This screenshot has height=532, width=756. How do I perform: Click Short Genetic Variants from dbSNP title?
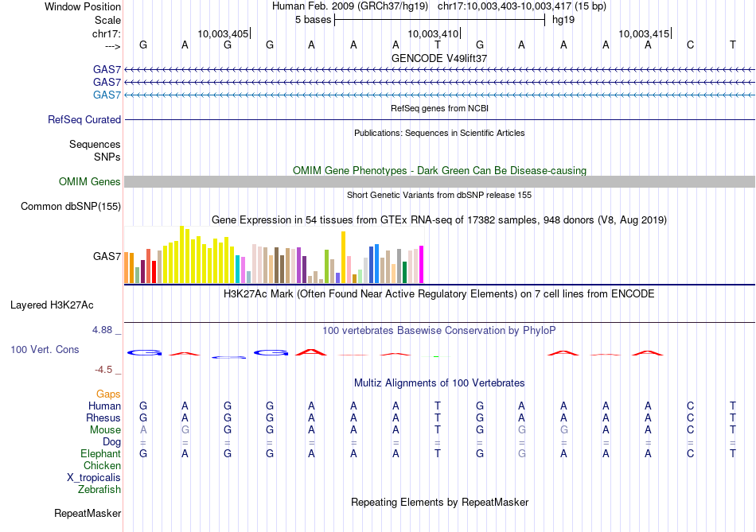439,195
